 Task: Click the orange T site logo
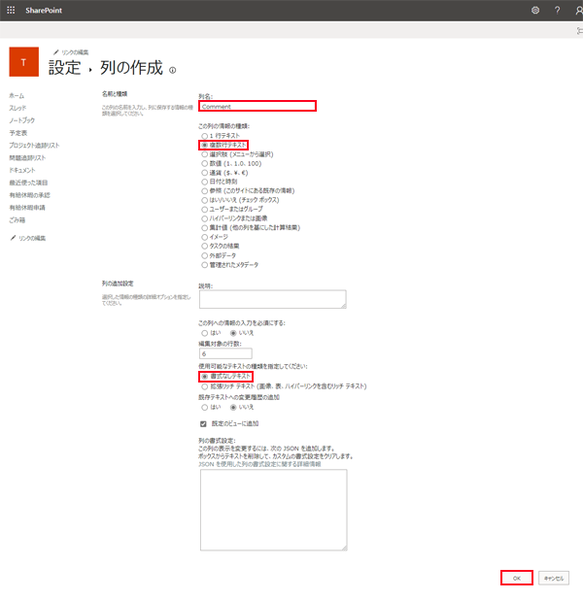24,62
